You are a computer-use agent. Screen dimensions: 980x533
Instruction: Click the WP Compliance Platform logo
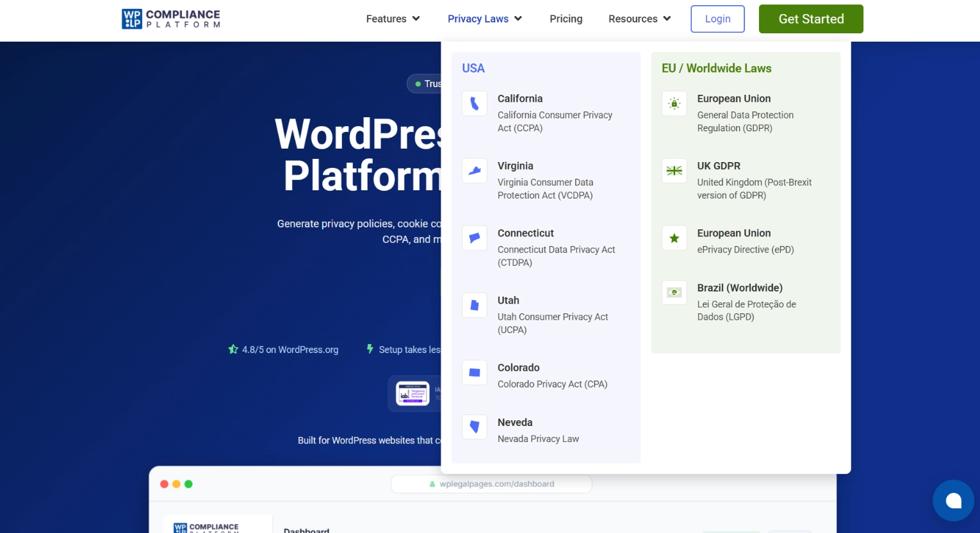click(x=171, y=19)
